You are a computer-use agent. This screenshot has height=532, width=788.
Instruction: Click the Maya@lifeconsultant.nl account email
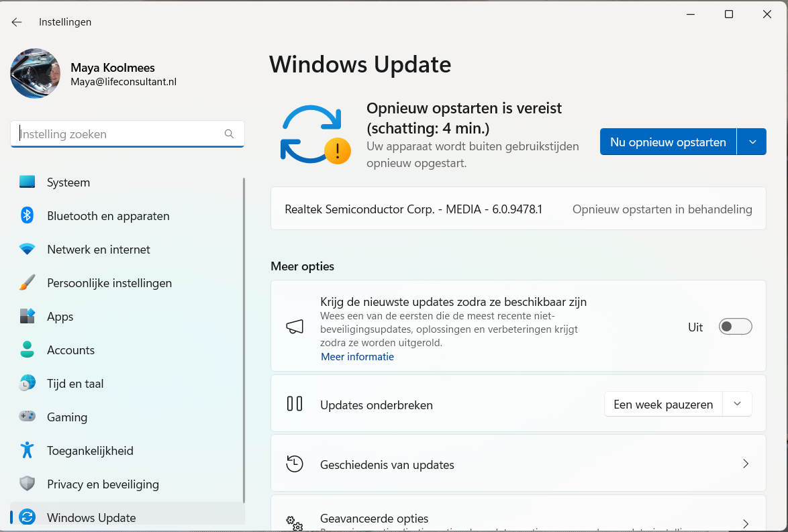click(124, 82)
